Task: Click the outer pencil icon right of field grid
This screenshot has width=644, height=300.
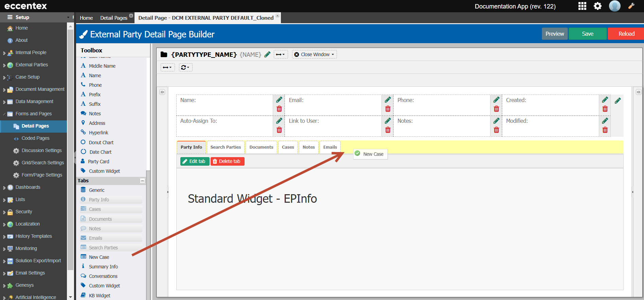Action: point(618,101)
